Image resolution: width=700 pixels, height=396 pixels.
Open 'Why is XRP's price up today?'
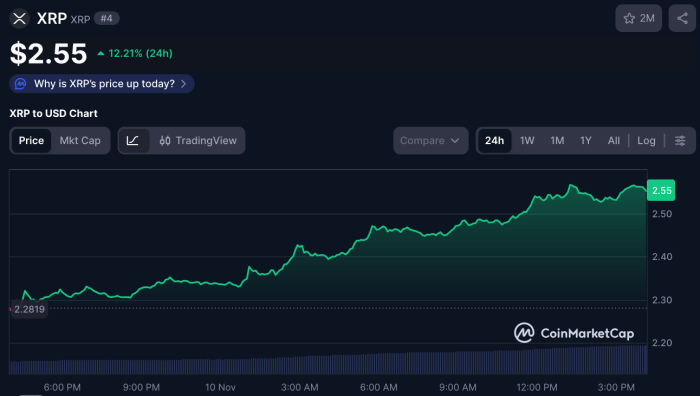(x=102, y=84)
